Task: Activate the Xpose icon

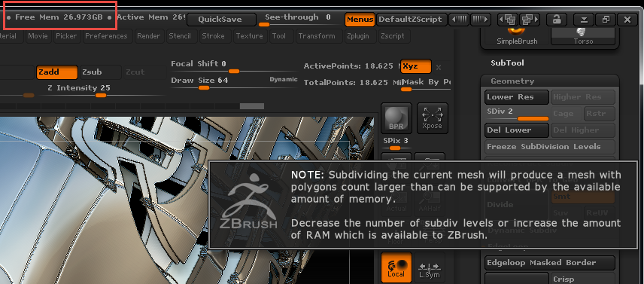Action: coord(432,118)
